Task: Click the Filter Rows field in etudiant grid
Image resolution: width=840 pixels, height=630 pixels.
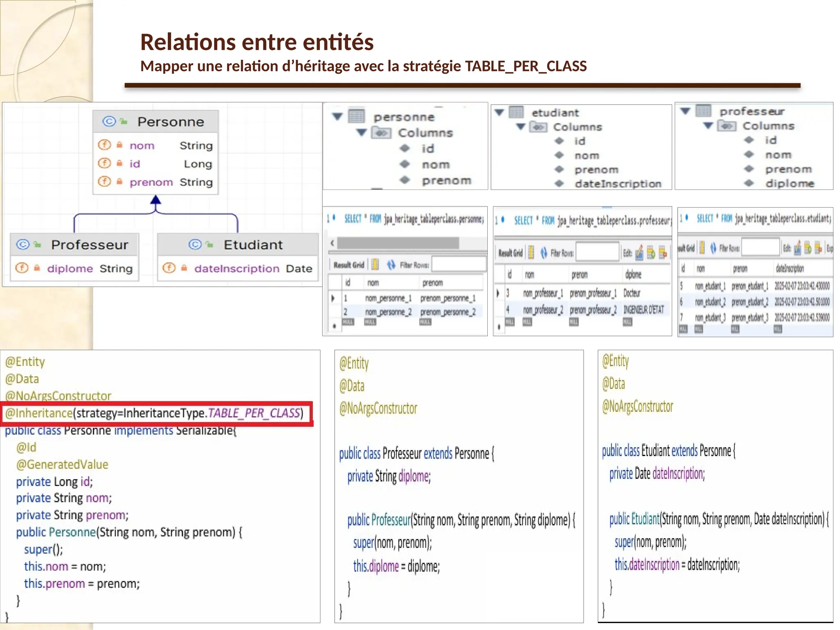Action: [760, 247]
